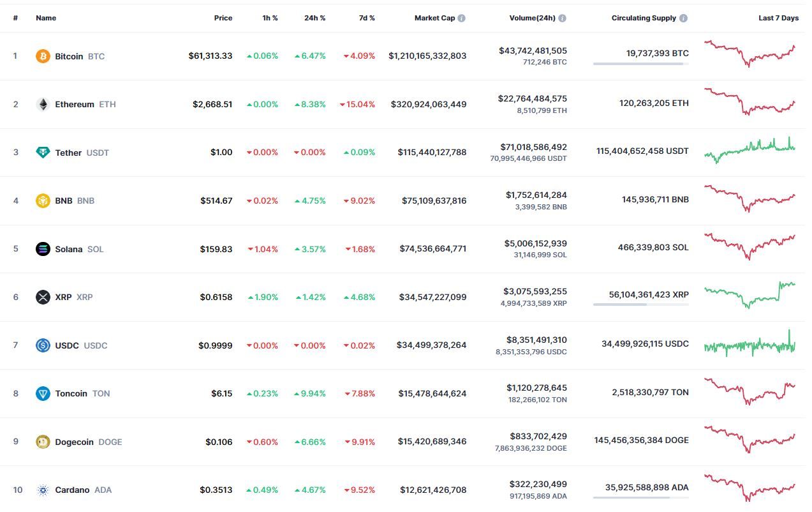Open Market Cap info tooltip icon

coord(462,18)
